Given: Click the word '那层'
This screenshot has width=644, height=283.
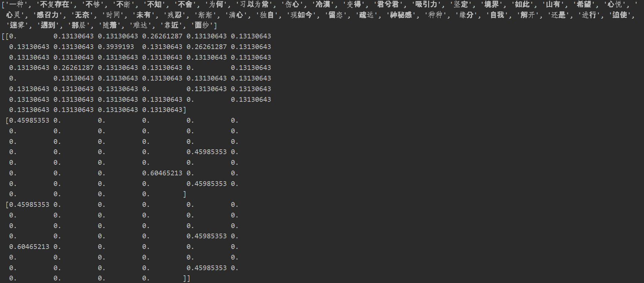Looking at the screenshot, I should pos(78,25).
